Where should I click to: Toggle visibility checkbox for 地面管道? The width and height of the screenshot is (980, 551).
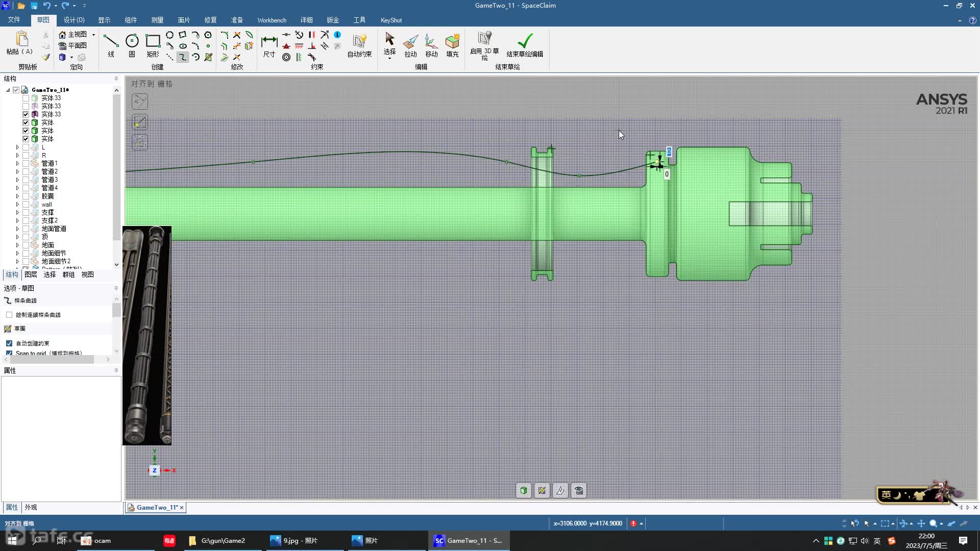[26, 229]
